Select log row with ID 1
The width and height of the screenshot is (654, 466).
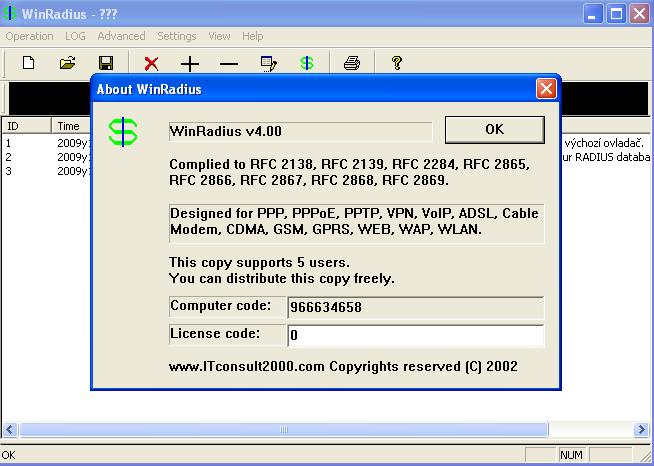coord(46,144)
